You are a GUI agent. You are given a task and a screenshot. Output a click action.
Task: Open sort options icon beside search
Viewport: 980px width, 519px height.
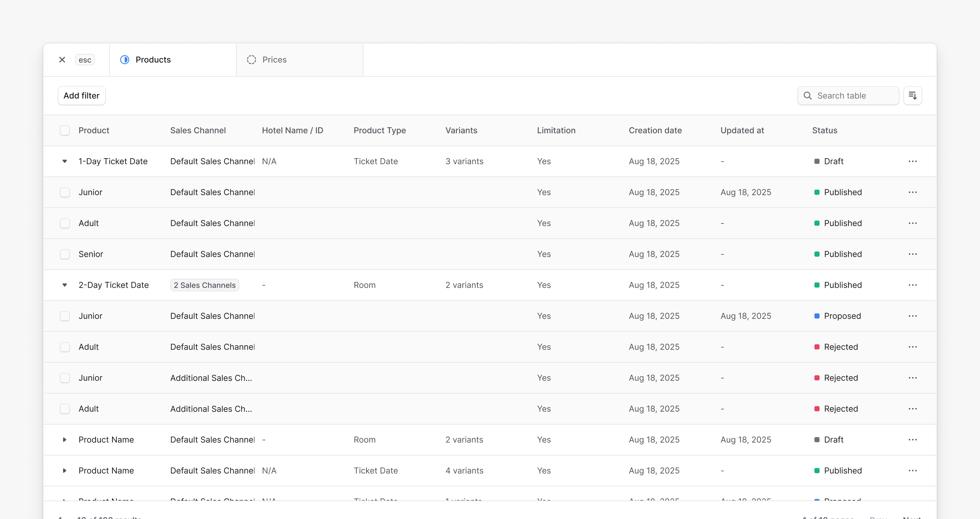(x=912, y=96)
